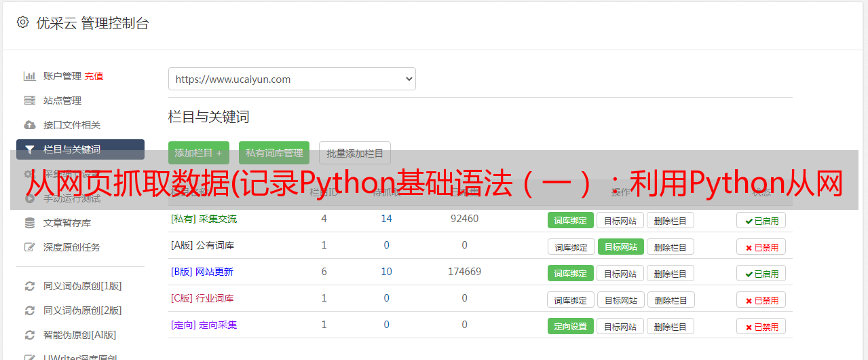
Task: Click the 添加栏目 + button
Action: [199, 153]
